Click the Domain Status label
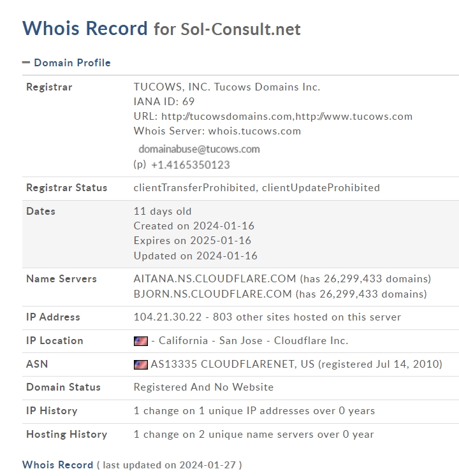Image resolution: width=459 pixels, height=476 pixels. [63, 387]
